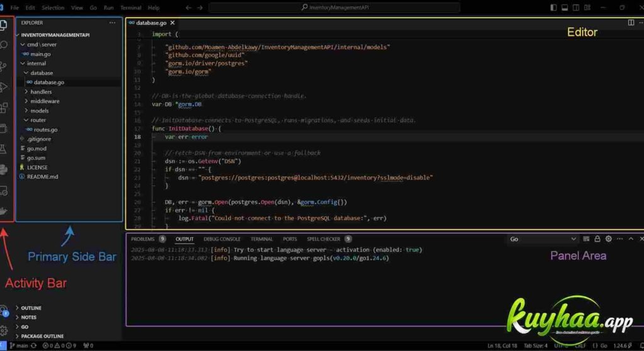Open the main branch indicator in the status bar

tap(19, 346)
